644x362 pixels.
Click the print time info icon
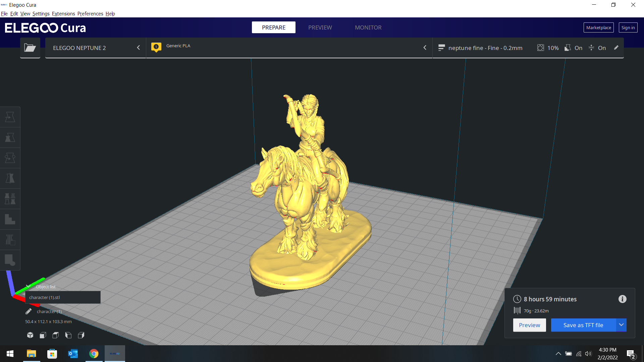(622, 299)
